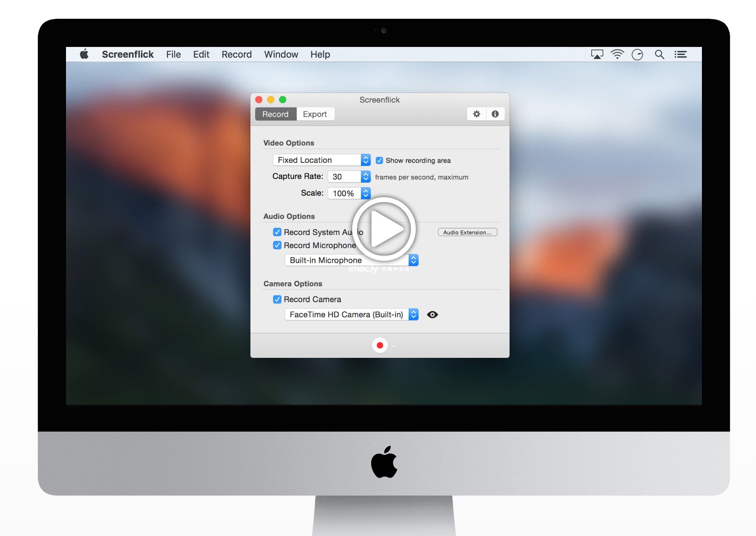This screenshot has height=536, width=756.
Task: Open the Screenflick application menu
Action: point(128,54)
